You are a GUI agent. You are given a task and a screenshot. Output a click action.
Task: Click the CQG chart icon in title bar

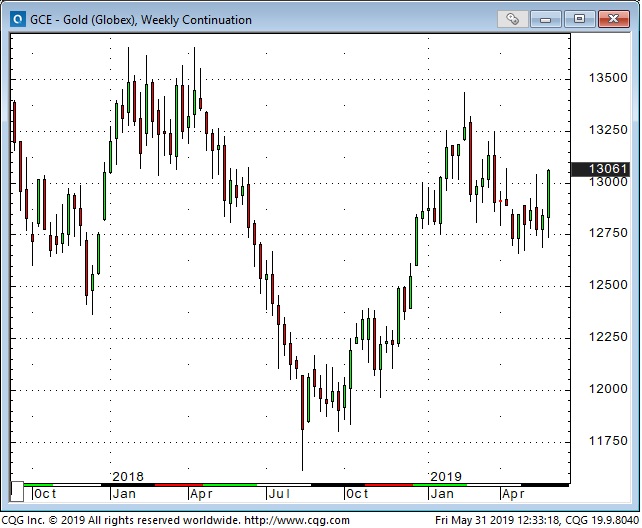[x=18, y=19]
